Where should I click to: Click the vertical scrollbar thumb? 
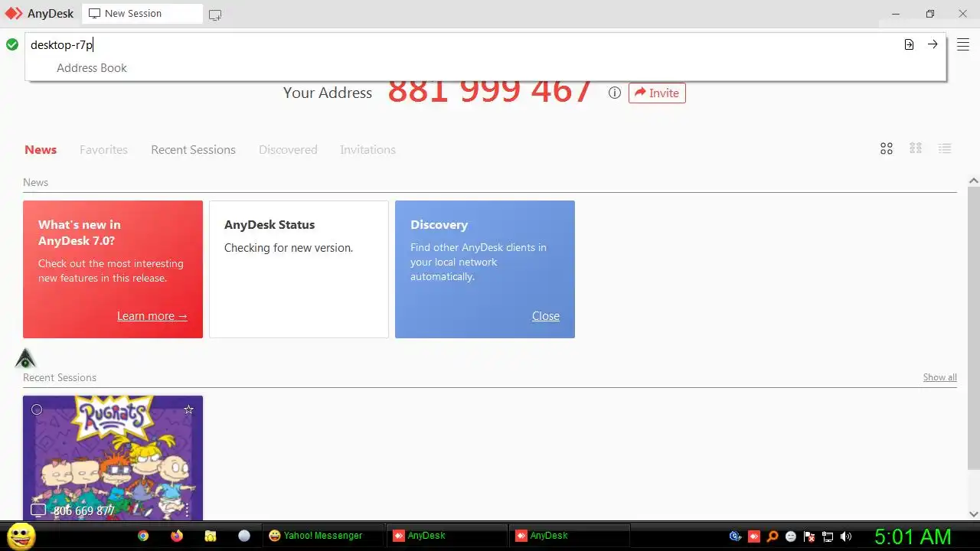tap(974, 328)
